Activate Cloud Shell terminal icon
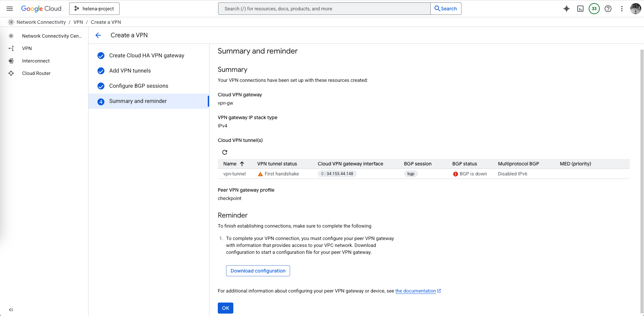The image size is (644, 316). pos(580,9)
